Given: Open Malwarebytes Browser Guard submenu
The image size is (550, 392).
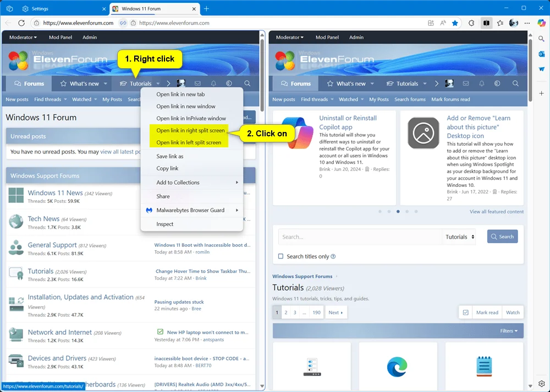Looking at the screenshot, I should pos(192,210).
